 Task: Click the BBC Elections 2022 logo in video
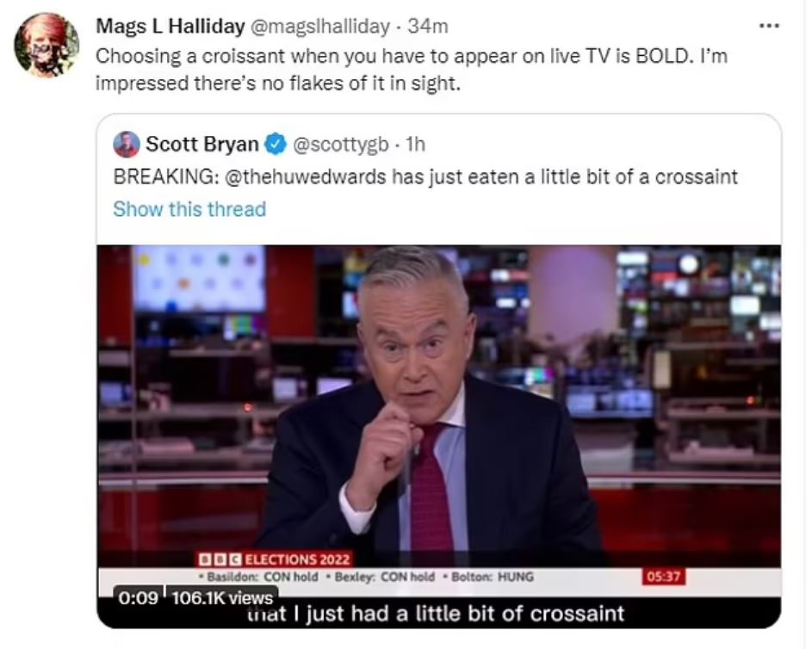pyautogui.click(x=275, y=559)
